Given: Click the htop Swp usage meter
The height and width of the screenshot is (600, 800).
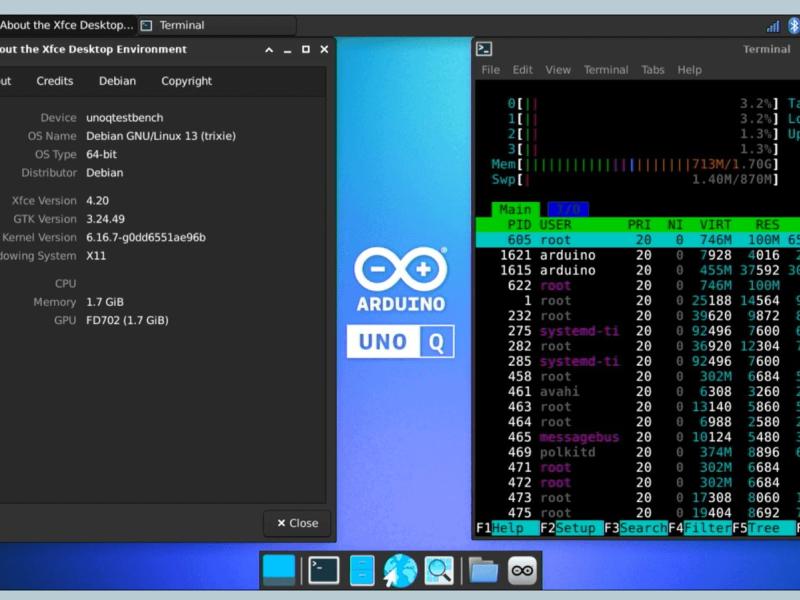Looking at the screenshot, I should click(635, 180).
